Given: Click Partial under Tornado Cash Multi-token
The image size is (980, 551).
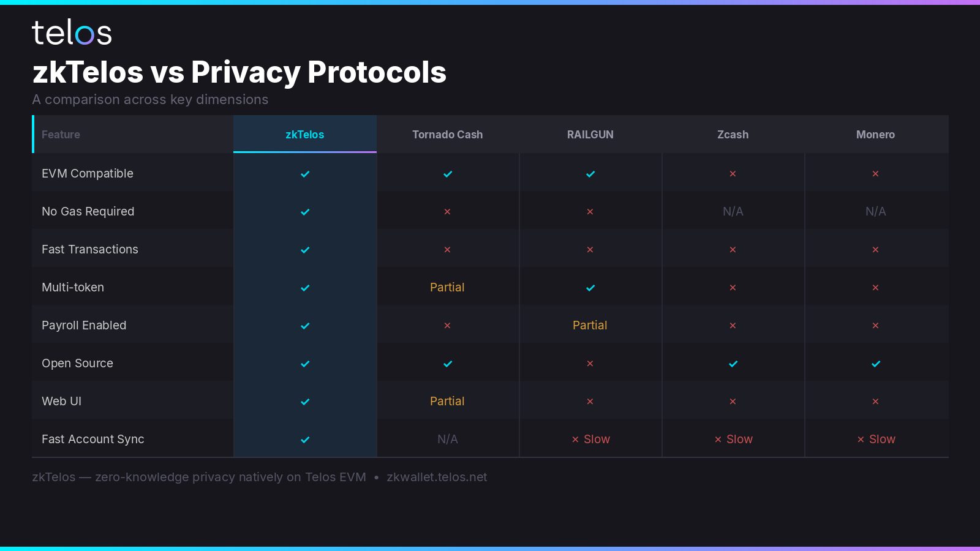Looking at the screenshot, I should (447, 287).
